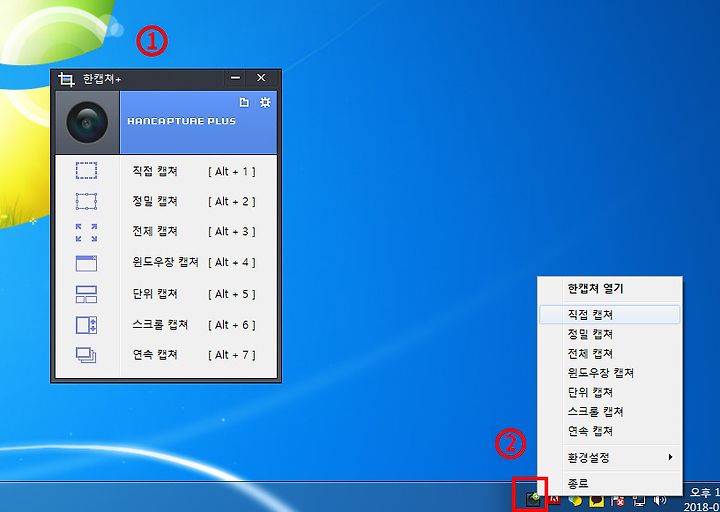720x512 pixels.
Task: Click the red Adobe icon in the system tray
Action: 555,500
